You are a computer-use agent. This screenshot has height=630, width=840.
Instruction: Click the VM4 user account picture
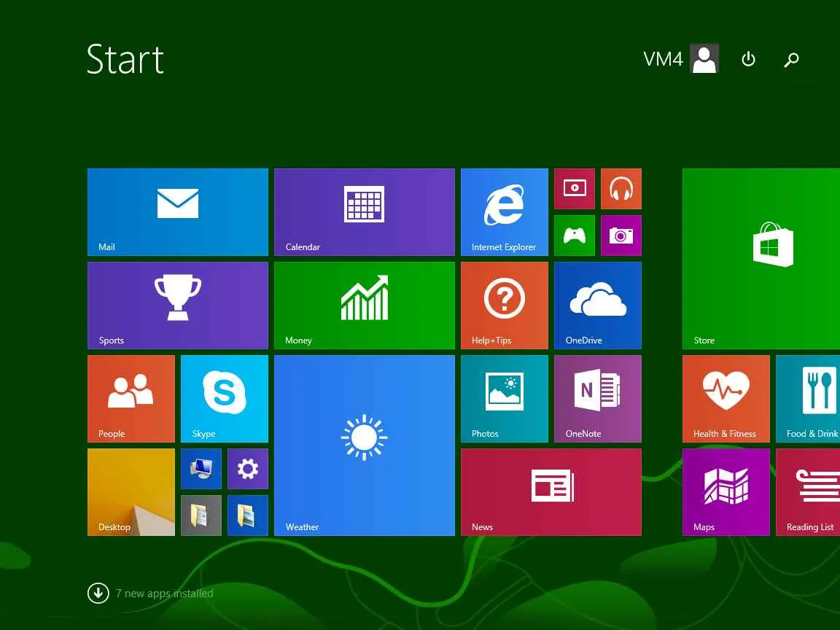704,58
